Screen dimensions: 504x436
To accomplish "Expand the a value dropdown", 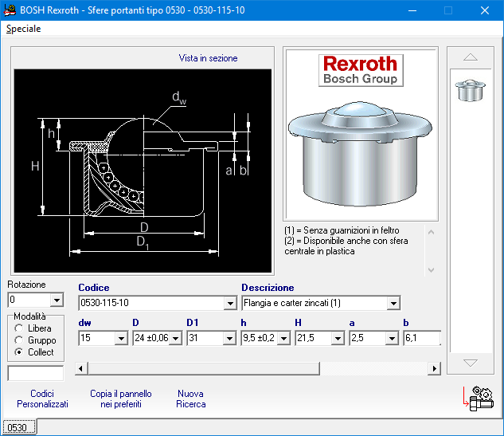I will point(392,338).
